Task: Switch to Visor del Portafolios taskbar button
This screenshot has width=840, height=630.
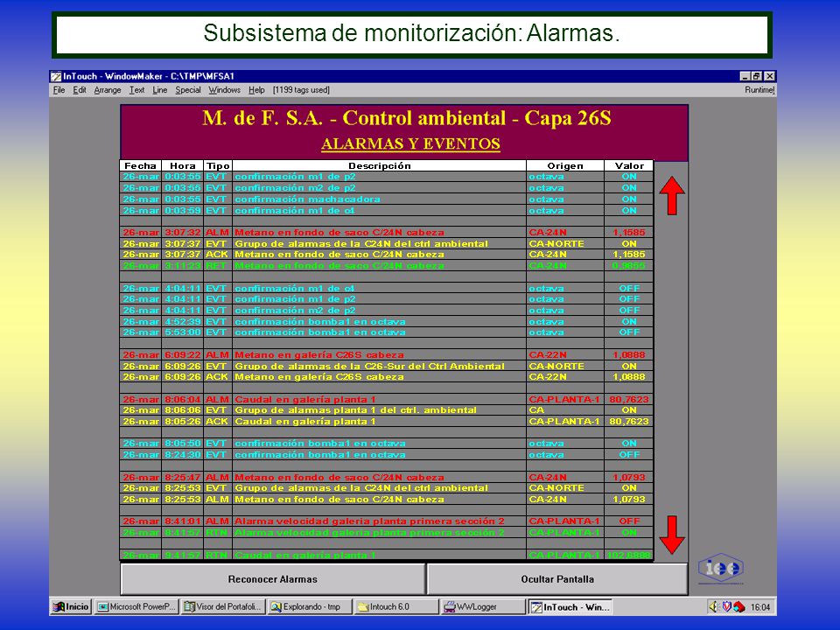Action: coord(223,606)
